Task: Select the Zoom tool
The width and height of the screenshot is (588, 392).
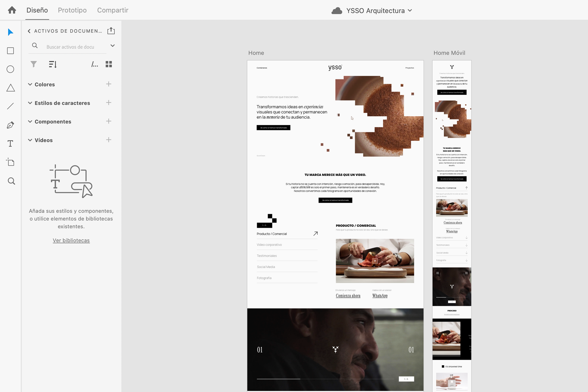Action: [11, 181]
